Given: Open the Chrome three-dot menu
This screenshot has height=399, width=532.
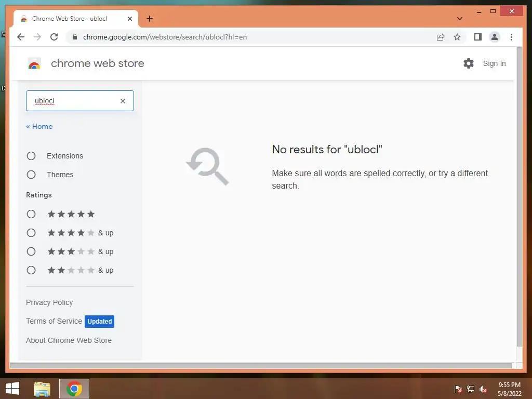Looking at the screenshot, I should 511,37.
